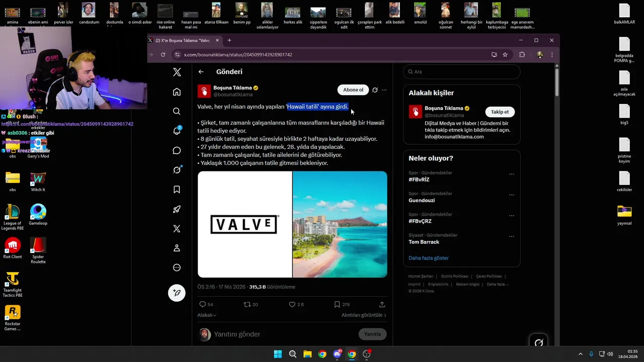The image size is (644, 362).
Task: Reload the page in Chrome
Action: (163, 54)
